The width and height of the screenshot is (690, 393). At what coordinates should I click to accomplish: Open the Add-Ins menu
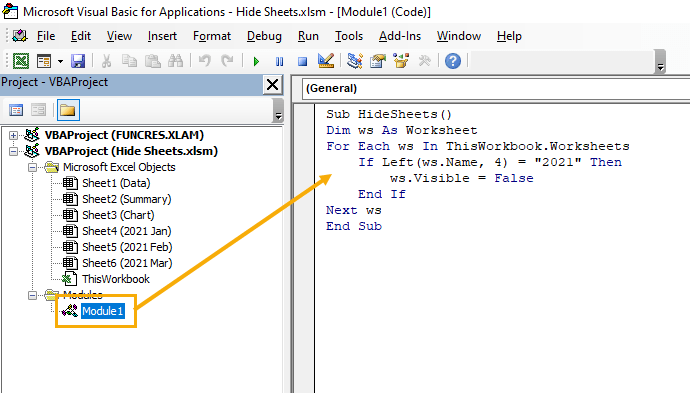(400, 36)
